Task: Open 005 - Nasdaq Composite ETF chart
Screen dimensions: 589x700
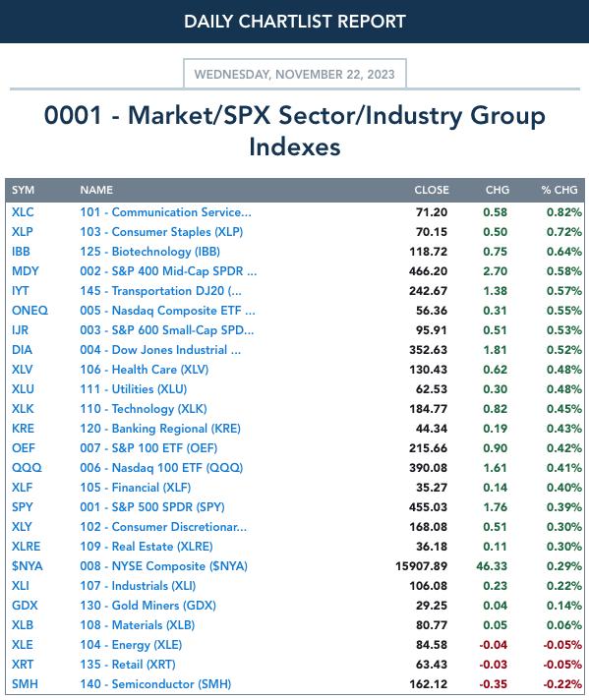Action: 167,311
